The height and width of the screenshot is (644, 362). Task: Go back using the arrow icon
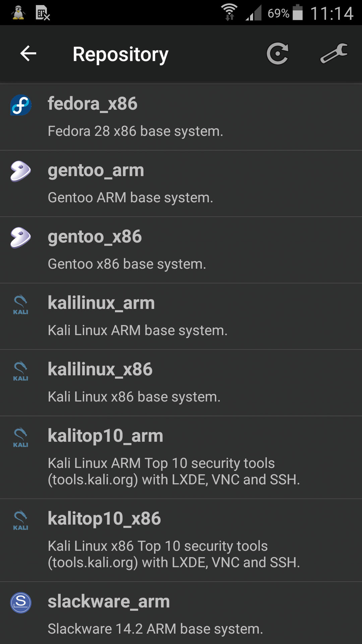28,54
